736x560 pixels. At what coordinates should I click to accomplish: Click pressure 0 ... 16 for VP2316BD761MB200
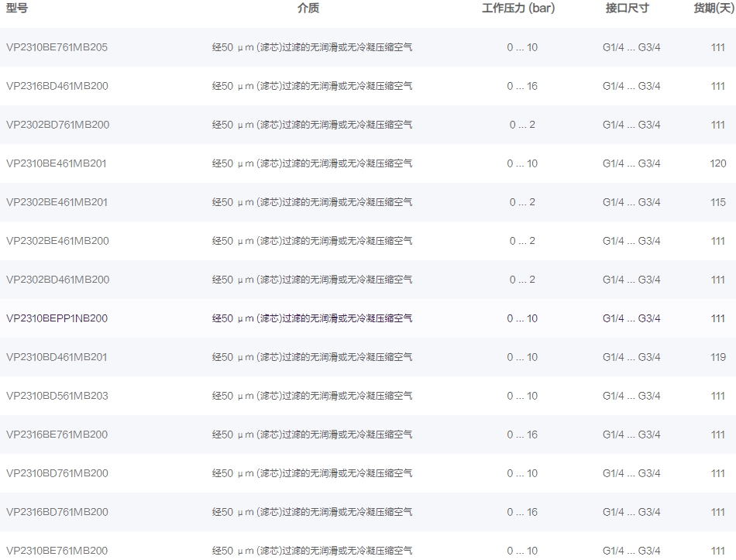click(522, 512)
